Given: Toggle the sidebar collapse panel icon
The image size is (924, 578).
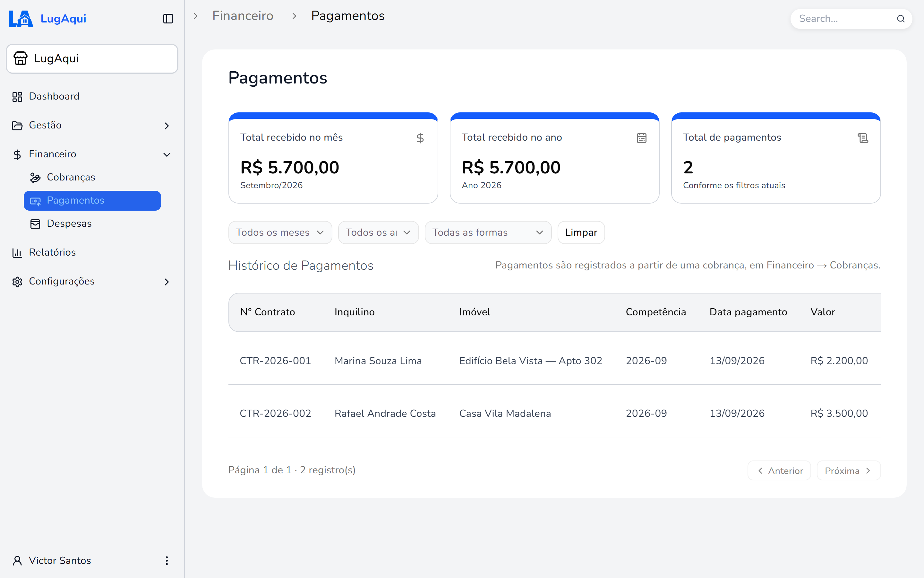Looking at the screenshot, I should pyautogui.click(x=168, y=19).
